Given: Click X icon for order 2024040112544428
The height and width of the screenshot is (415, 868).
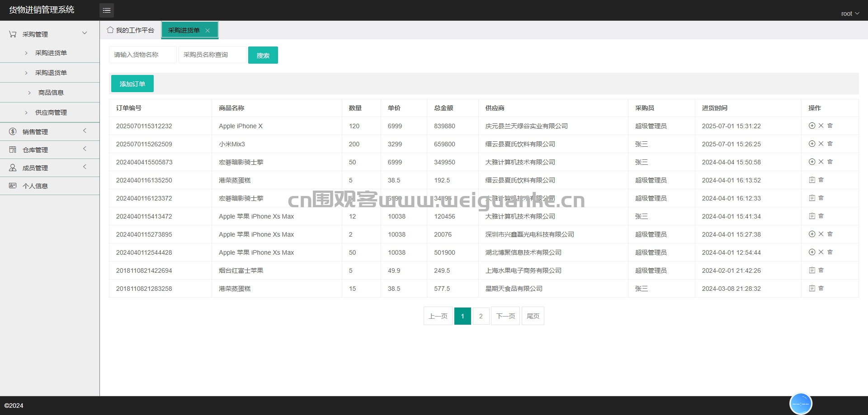Looking at the screenshot, I should (821, 252).
